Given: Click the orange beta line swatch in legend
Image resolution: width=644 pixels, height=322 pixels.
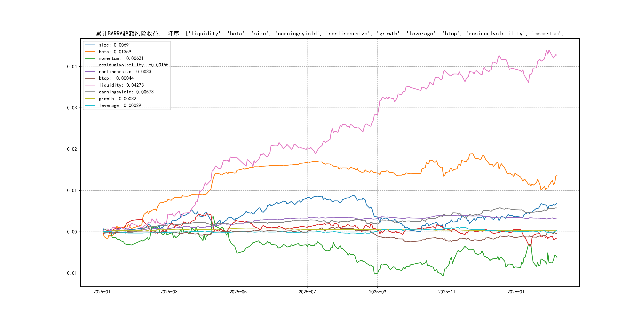Looking at the screenshot, I should pyautogui.click(x=90, y=52).
